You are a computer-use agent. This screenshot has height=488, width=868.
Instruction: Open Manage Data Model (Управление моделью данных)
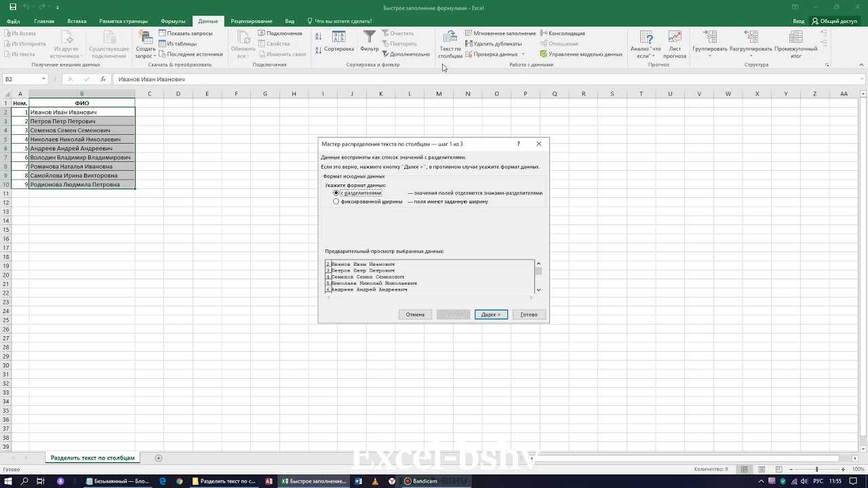(x=581, y=54)
